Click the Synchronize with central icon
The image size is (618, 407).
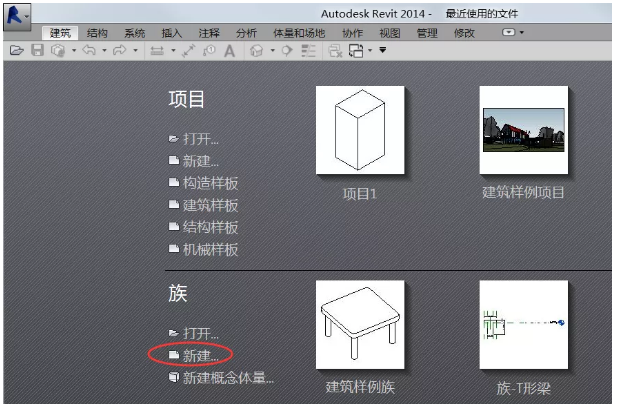point(58,50)
